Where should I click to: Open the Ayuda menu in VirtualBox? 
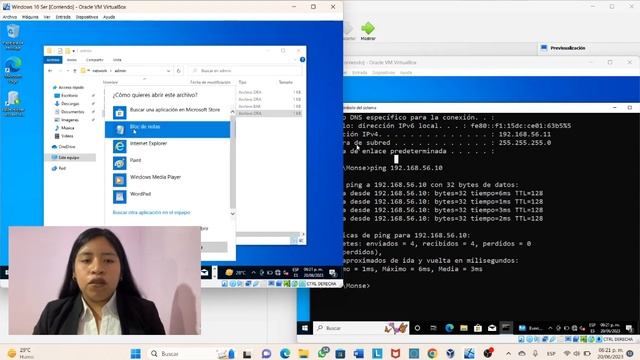(109, 17)
